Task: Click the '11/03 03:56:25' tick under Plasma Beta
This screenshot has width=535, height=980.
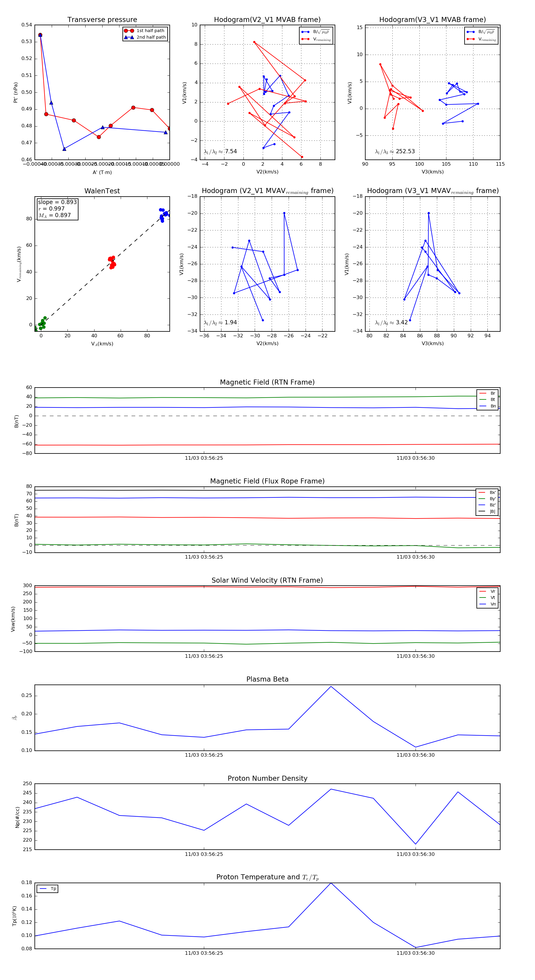Action: coord(204,755)
